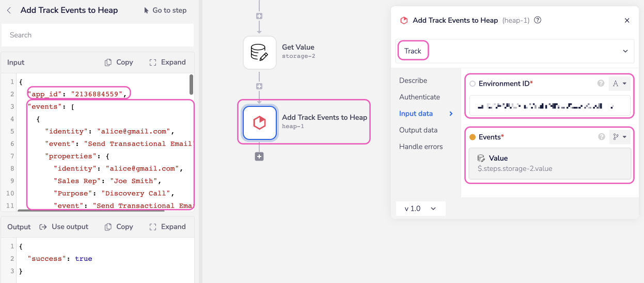Click the Use output button

pyautogui.click(x=64, y=227)
